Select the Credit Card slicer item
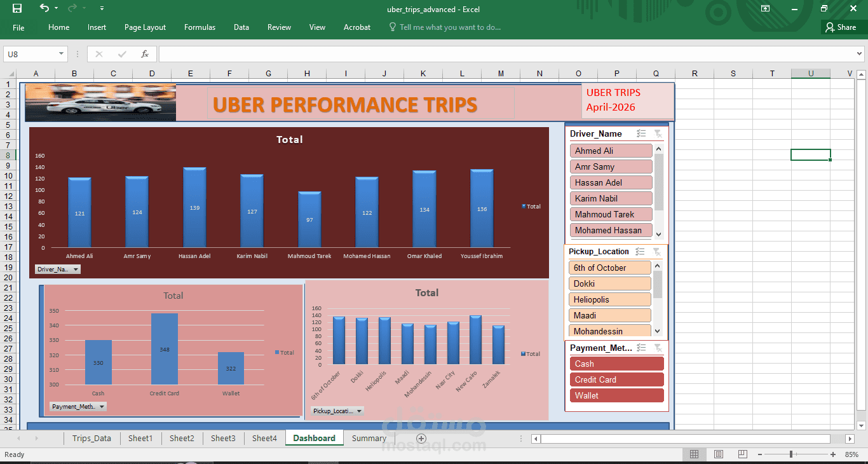The width and height of the screenshot is (868, 464). coord(617,379)
